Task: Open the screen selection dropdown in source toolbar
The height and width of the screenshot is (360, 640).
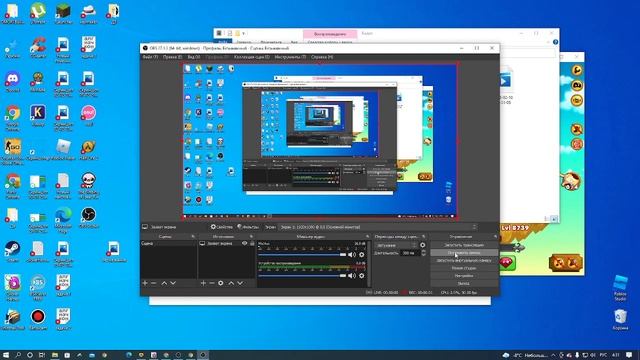Action: [378, 227]
